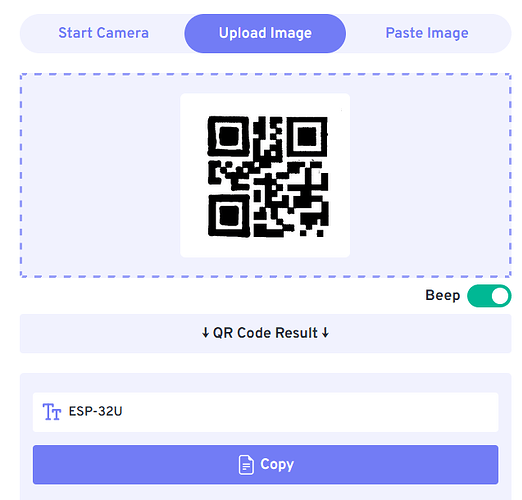Click the uploaded QR code image

click(268, 177)
